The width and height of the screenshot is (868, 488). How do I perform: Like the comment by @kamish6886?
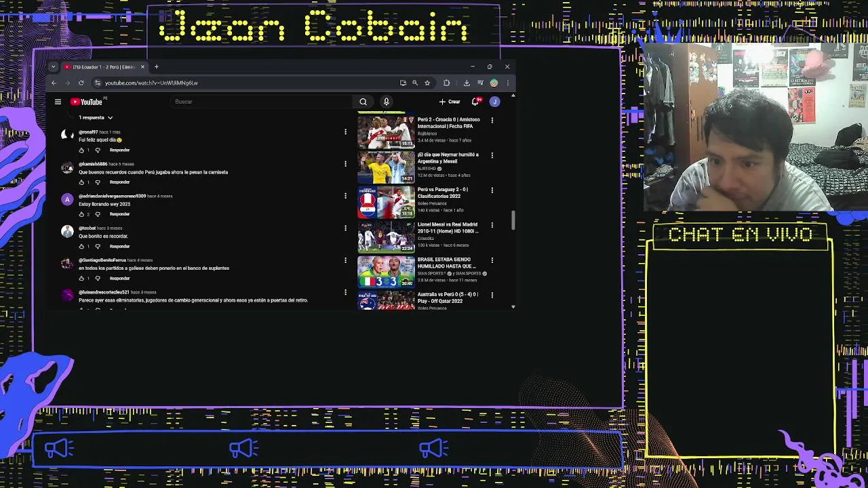[x=81, y=182]
